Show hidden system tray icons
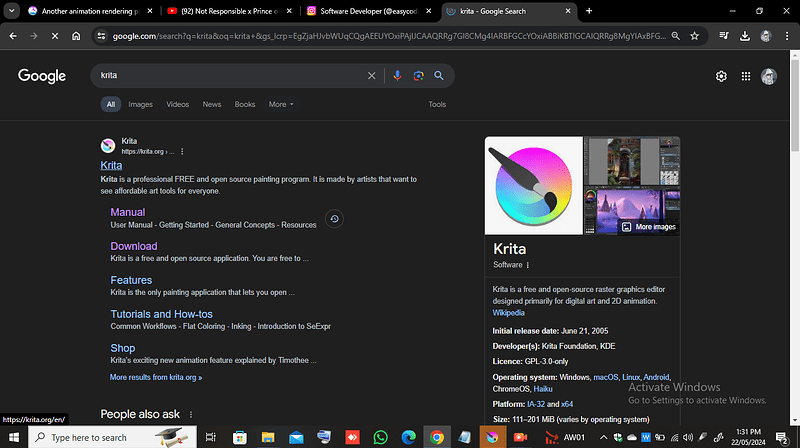 click(603, 437)
